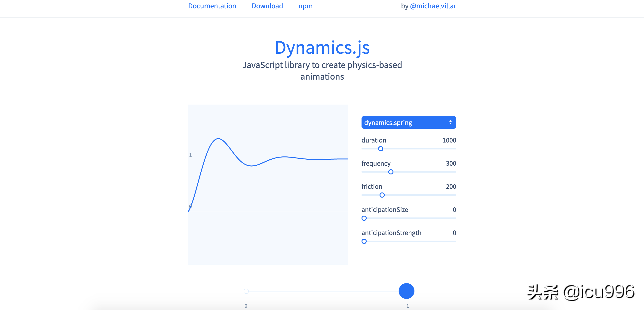Click the frequency label
Viewport: 644px width, 310px height.
pos(376,163)
